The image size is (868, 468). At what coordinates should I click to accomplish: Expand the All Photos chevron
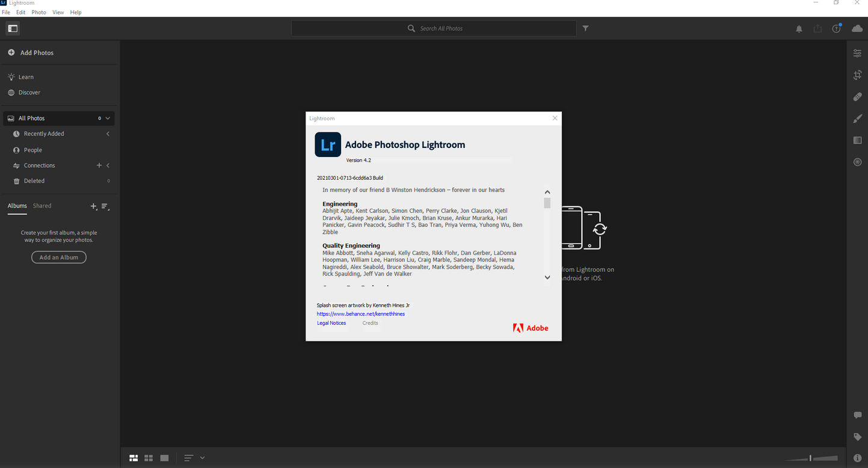[108, 119]
